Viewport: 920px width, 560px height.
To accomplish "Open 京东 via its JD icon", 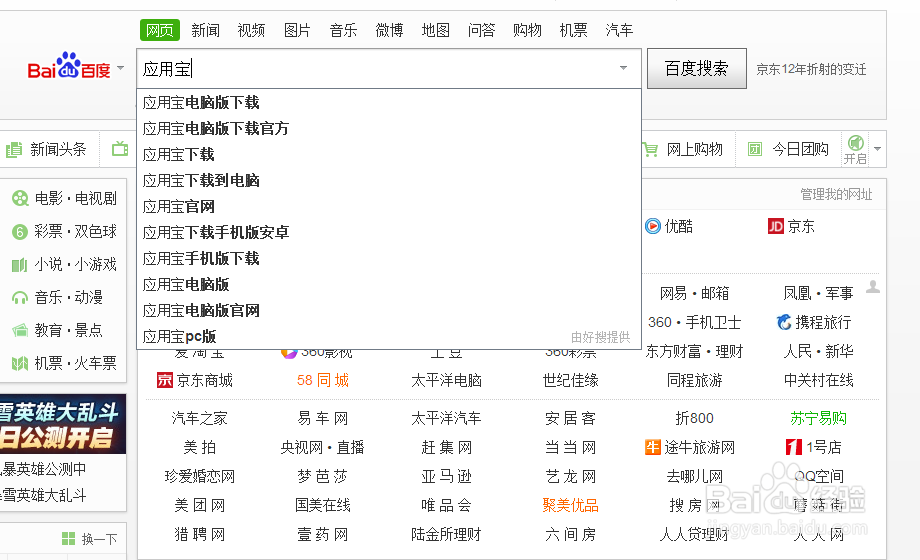I will tap(776, 226).
